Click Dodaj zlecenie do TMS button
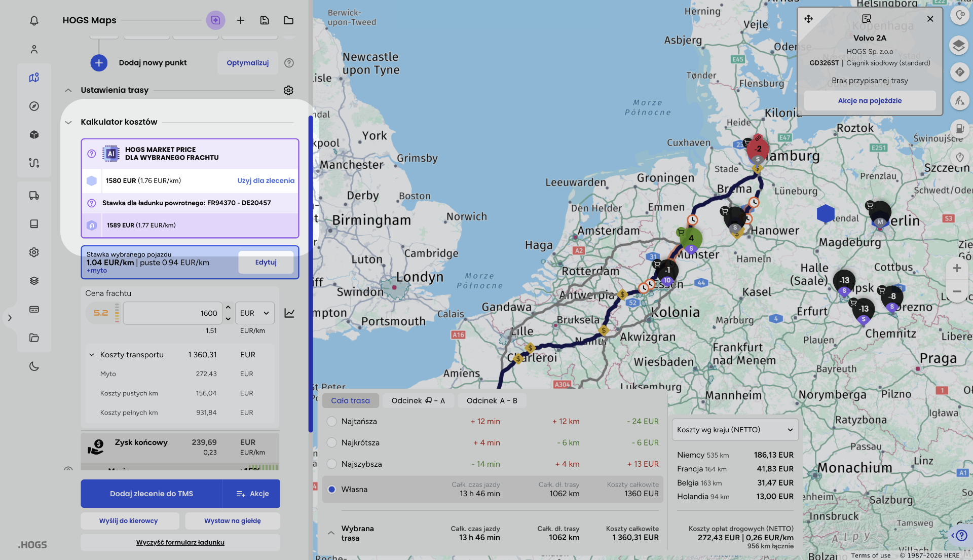The height and width of the screenshot is (560, 973). click(152, 494)
